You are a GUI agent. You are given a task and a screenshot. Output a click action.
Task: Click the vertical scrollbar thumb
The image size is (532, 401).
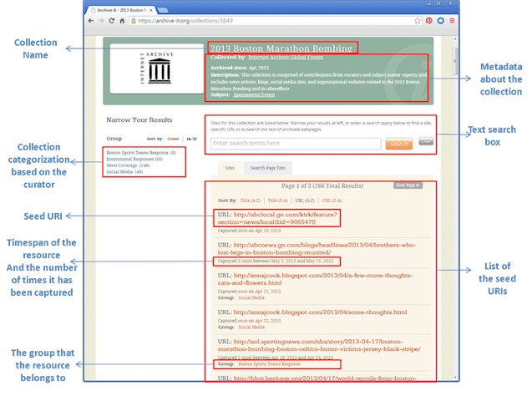[455, 61]
